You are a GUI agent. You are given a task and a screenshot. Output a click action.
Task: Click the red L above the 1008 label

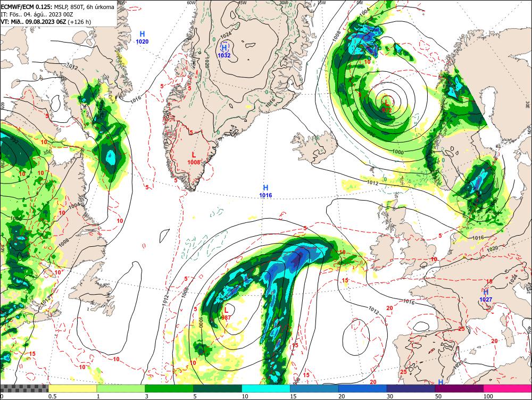point(194,155)
